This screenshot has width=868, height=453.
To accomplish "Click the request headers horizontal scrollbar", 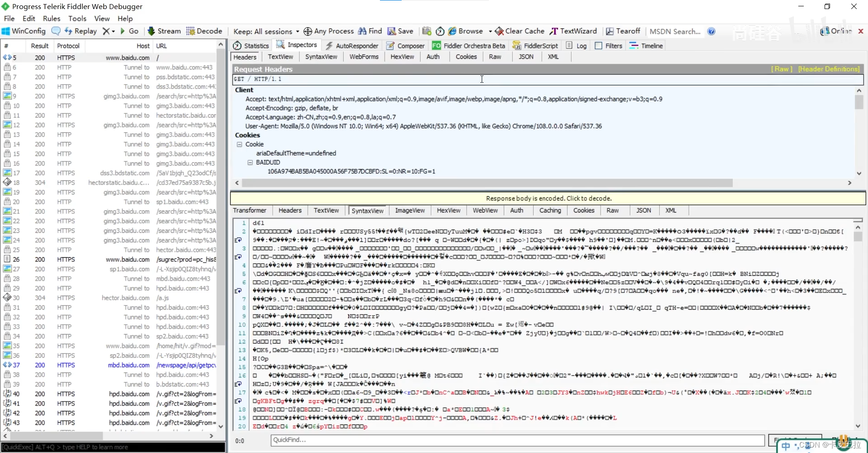I will pyautogui.click(x=487, y=183).
